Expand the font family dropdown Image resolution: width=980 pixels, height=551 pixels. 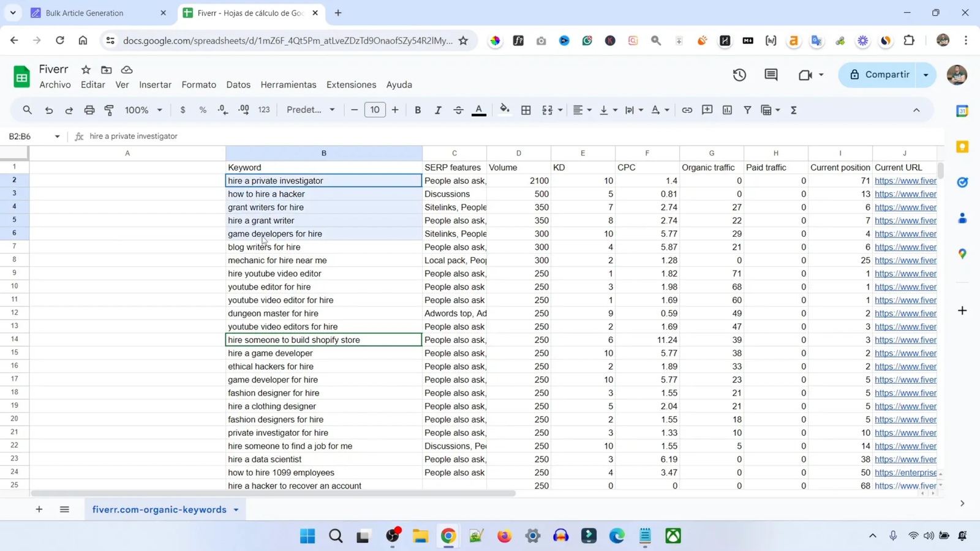coord(311,110)
